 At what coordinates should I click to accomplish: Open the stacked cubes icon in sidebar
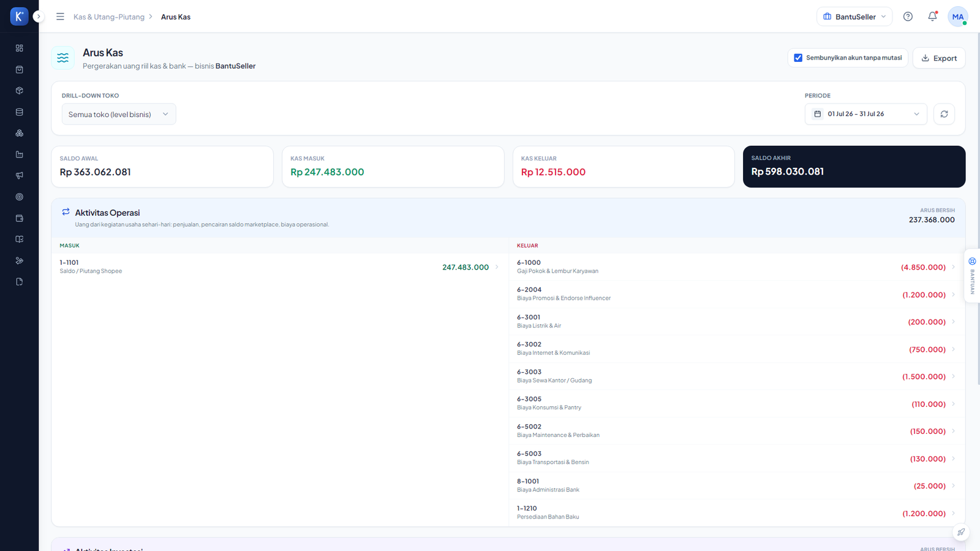[x=19, y=133]
